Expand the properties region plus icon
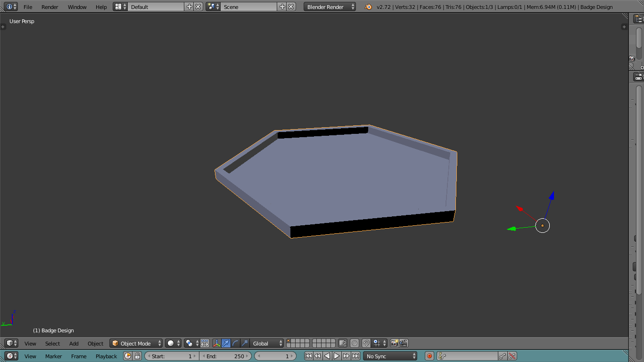 coord(624,27)
